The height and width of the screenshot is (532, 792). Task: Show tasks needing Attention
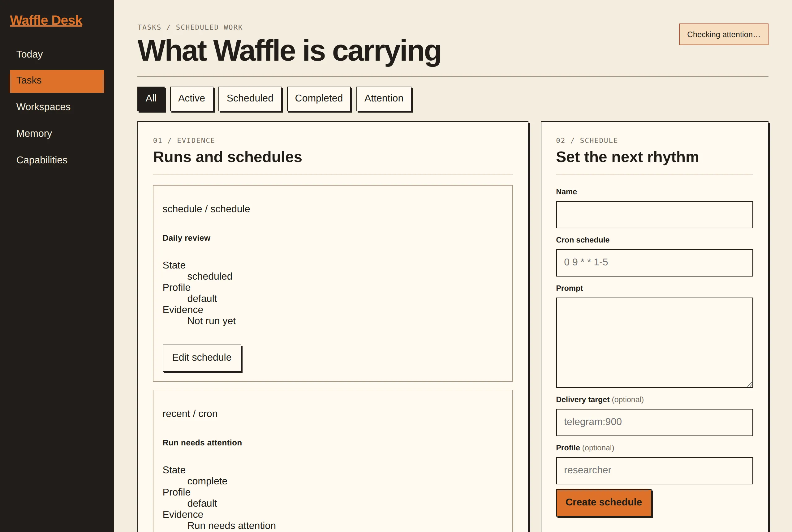[384, 98]
